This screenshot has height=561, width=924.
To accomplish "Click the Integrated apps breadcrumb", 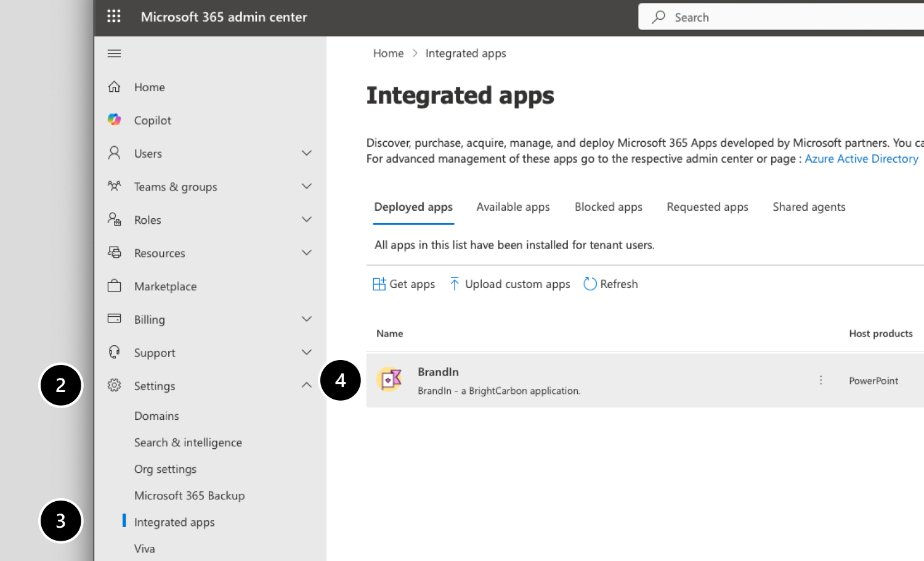I will [x=466, y=54].
